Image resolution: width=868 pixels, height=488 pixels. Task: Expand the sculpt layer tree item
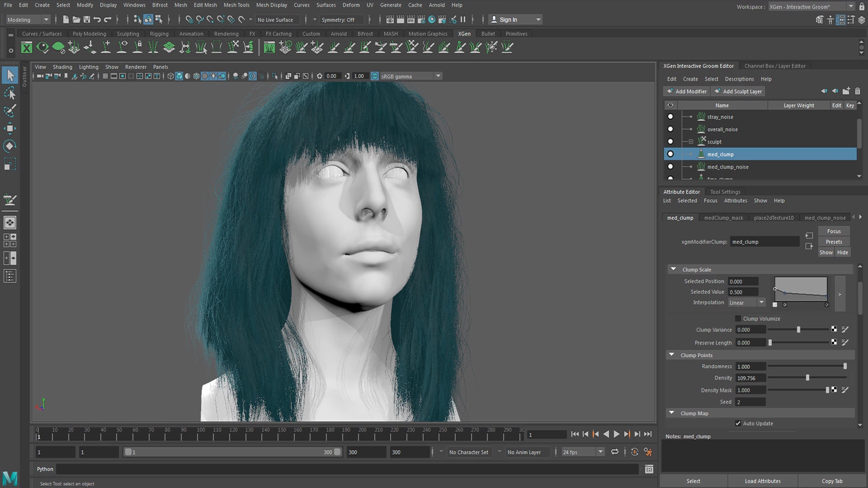[691, 141]
